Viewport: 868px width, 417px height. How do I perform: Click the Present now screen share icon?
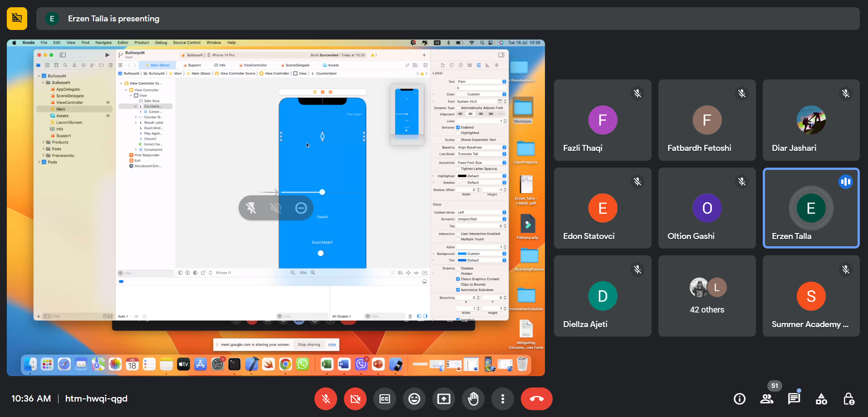(x=444, y=399)
